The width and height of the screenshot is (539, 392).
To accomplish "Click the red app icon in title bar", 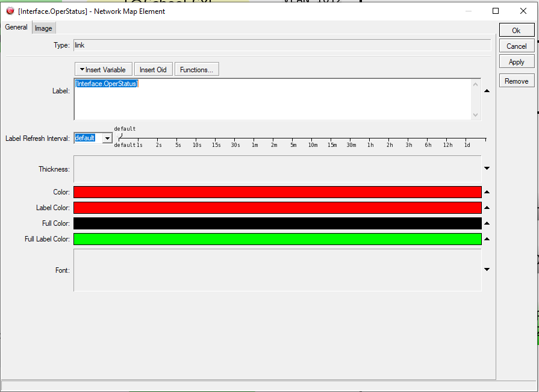I will click(10, 11).
